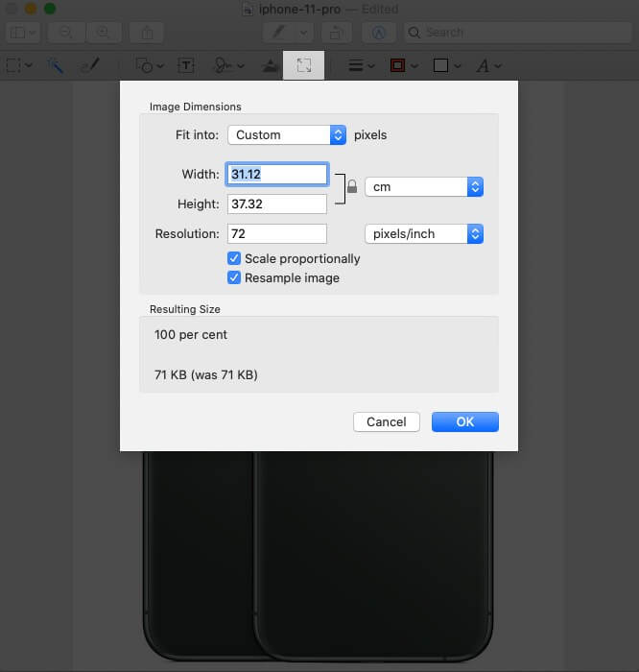Open the Sign signature tool
The width and height of the screenshot is (639, 672).
[223, 65]
